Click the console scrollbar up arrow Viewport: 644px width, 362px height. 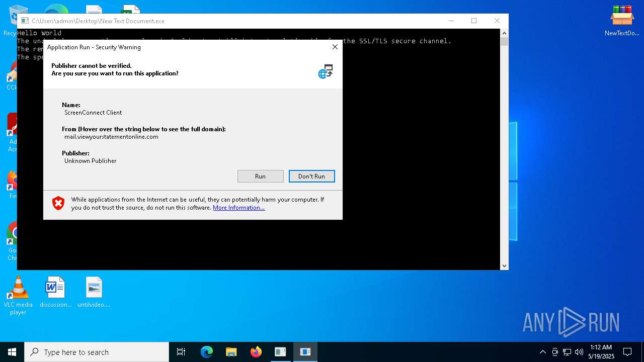click(x=504, y=33)
